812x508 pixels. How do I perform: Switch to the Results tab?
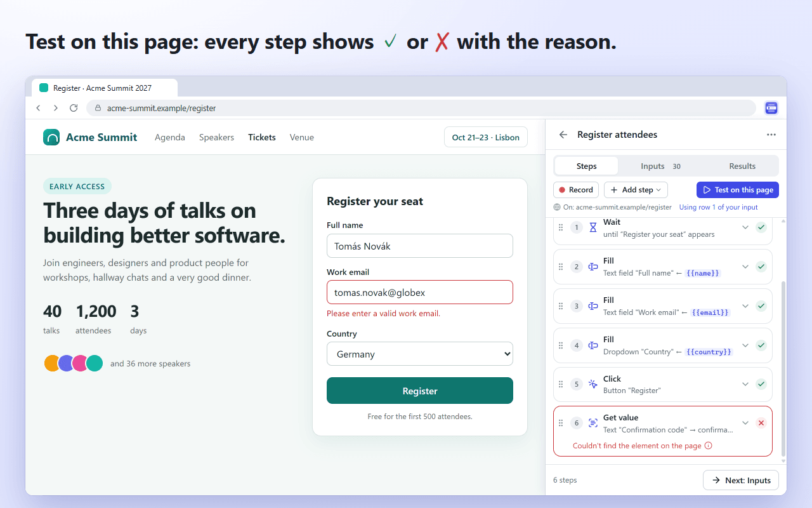[x=742, y=166]
